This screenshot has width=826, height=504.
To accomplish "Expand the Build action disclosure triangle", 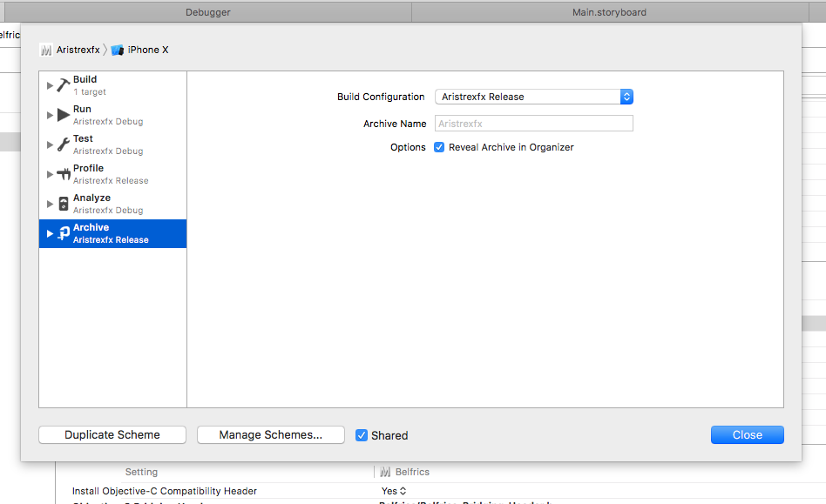I will click(50, 85).
